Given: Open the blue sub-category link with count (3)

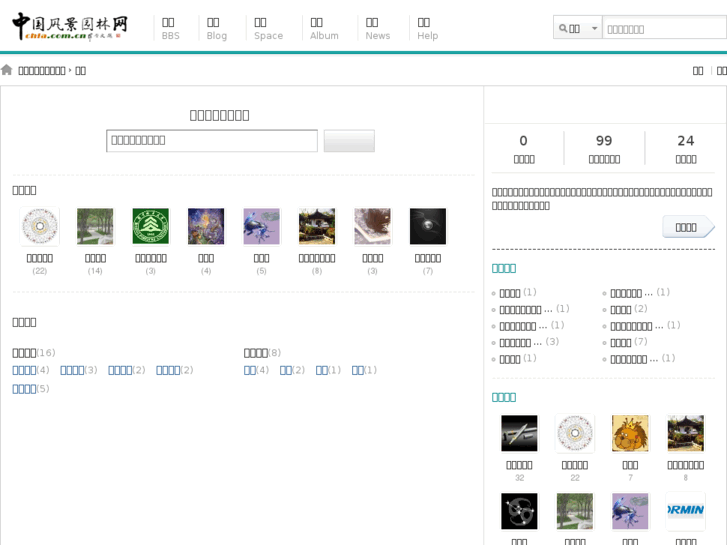Looking at the screenshot, I should (72, 370).
